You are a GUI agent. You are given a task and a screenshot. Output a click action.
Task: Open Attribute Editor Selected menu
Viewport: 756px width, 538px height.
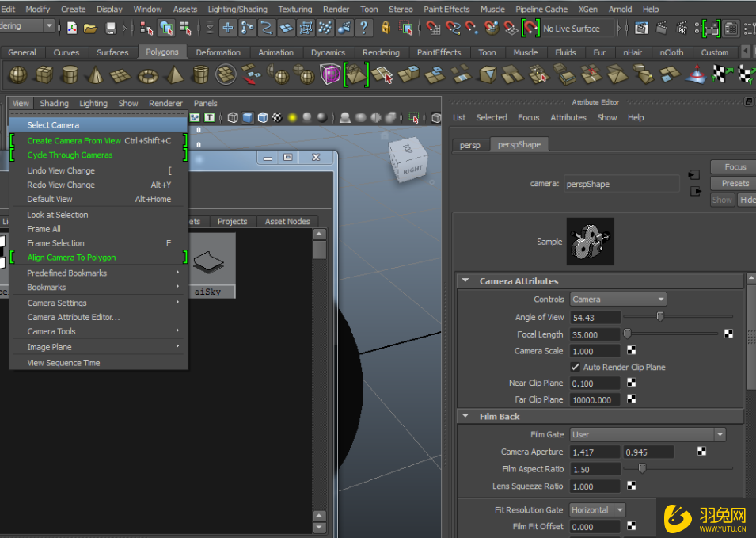[492, 117]
